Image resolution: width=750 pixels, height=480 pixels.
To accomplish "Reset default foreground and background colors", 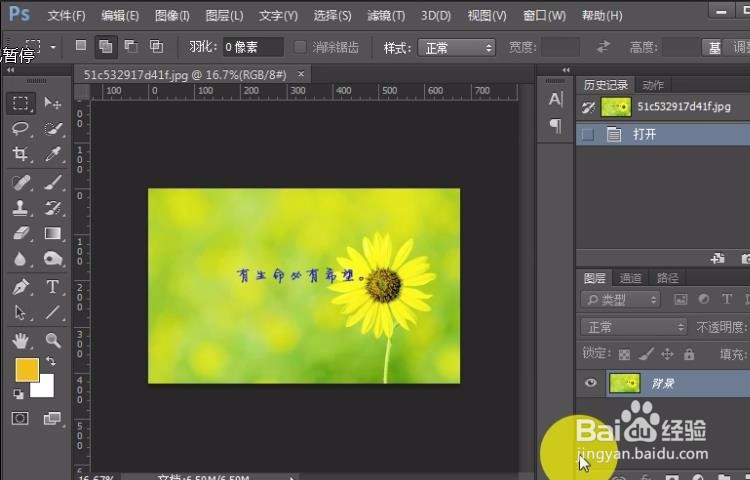I will pyautogui.click(x=18, y=394).
